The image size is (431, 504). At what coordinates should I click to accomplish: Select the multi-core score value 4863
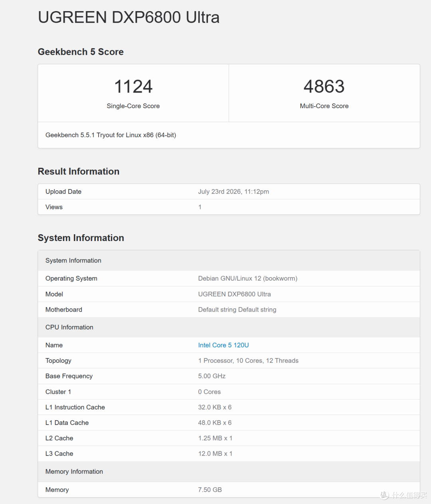point(324,87)
